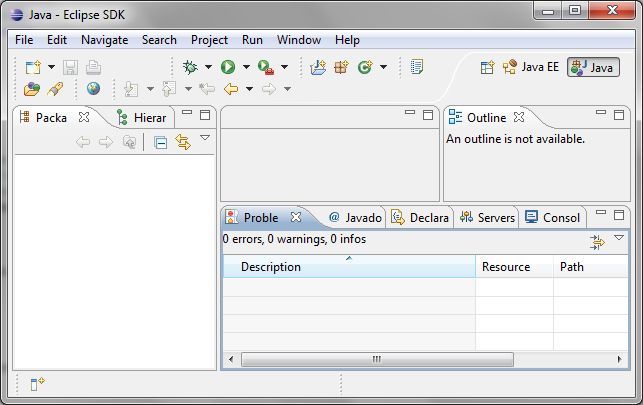Switch to the Servers tab
Screen dimensions: 643x405
click(487, 218)
